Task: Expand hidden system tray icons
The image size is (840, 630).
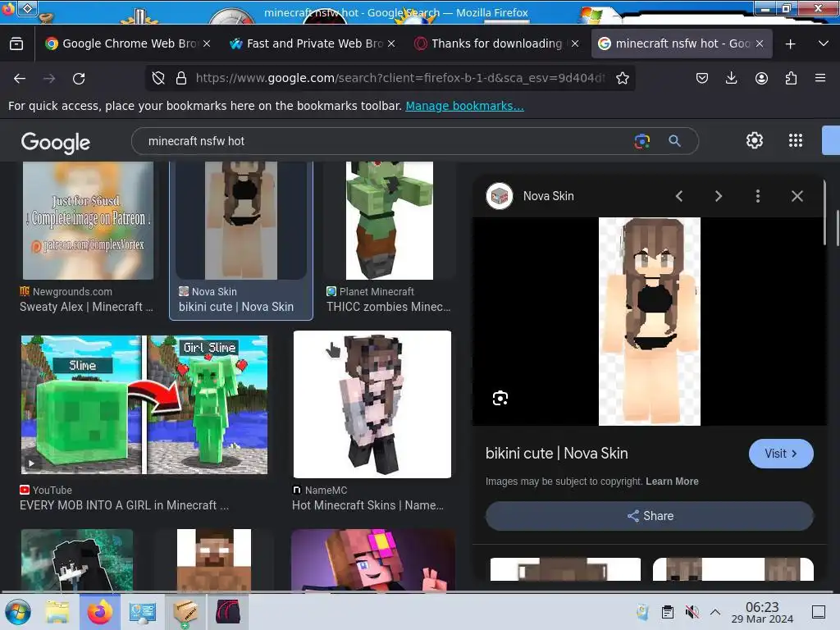Action: point(715,612)
